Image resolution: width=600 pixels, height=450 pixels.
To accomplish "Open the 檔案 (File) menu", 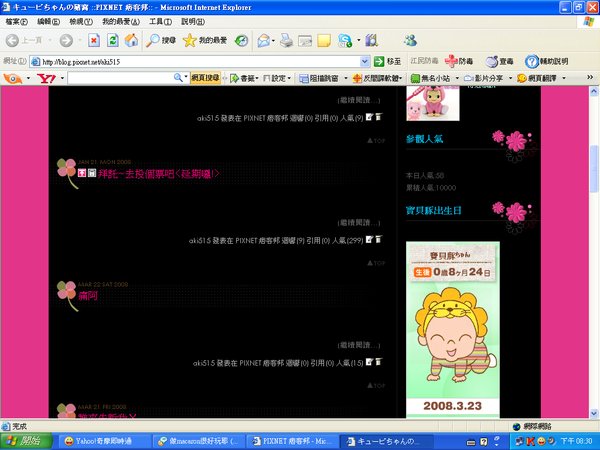I will coord(16,22).
